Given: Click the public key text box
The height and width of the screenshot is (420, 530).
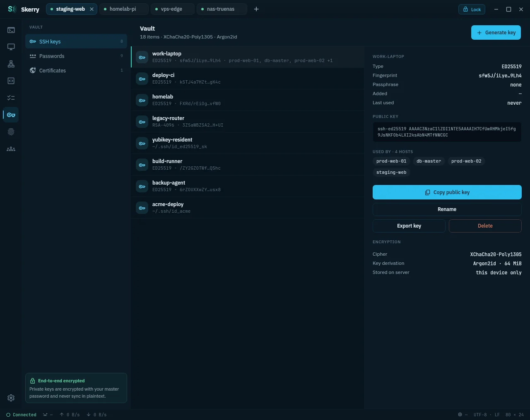Looking at the screenshot, I should [447, 132].
